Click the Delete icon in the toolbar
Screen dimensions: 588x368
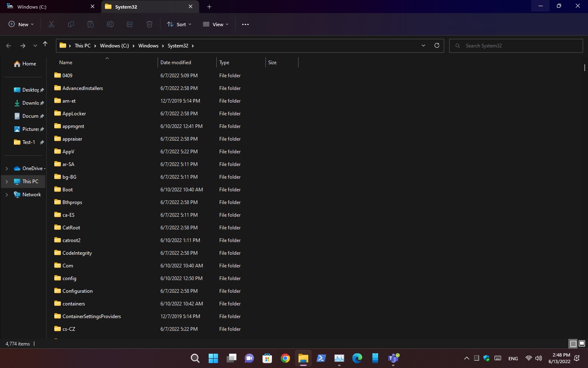[x=149, y=24]
